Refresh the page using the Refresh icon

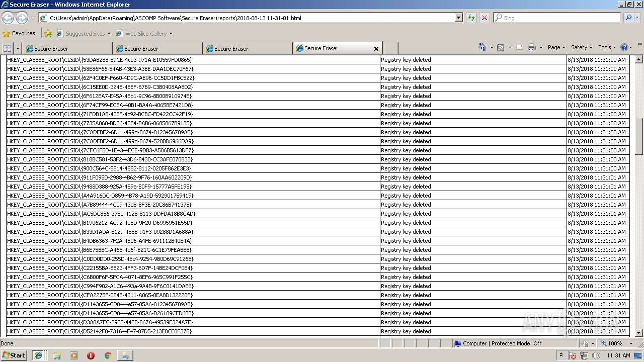click(x=471, y=18)
